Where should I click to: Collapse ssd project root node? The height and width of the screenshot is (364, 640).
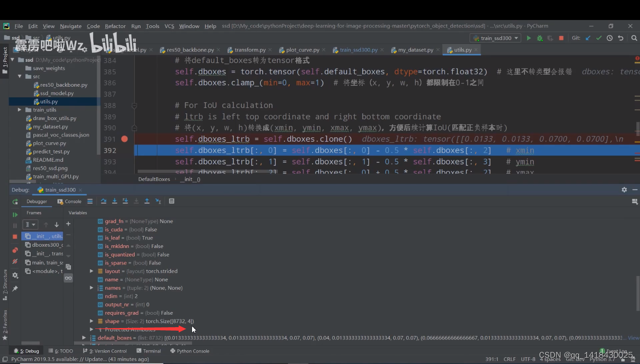[x=12, y=60]
